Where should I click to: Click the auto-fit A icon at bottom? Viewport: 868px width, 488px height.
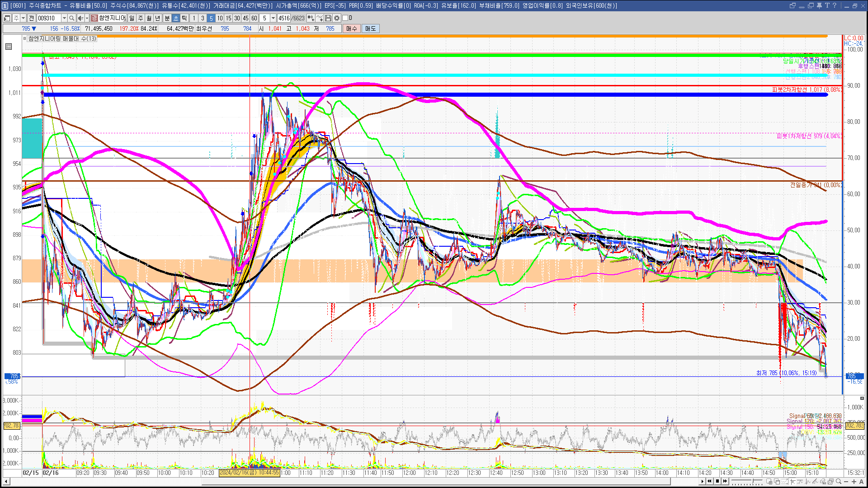coord(862,481)
